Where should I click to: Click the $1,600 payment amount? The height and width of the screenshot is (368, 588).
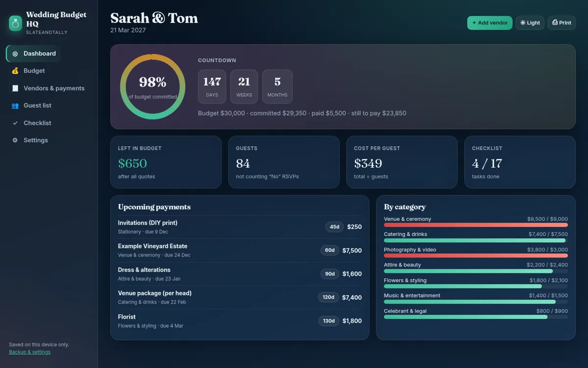(x=352, y=274)
